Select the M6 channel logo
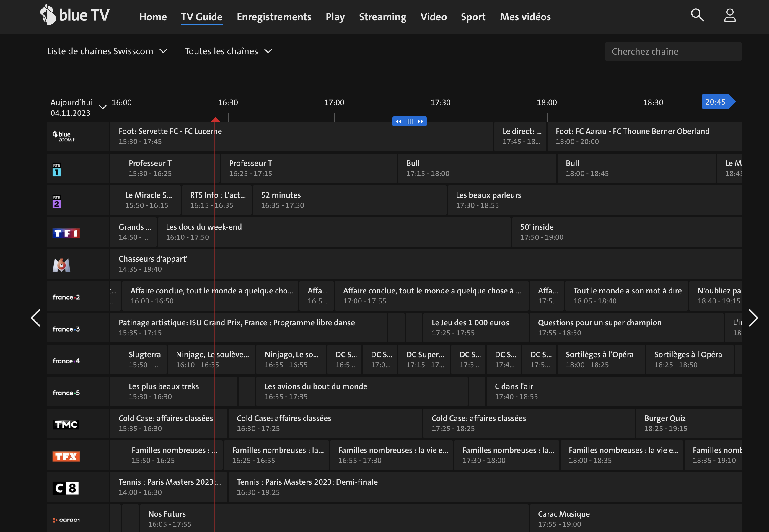 [x=61, y=265]
